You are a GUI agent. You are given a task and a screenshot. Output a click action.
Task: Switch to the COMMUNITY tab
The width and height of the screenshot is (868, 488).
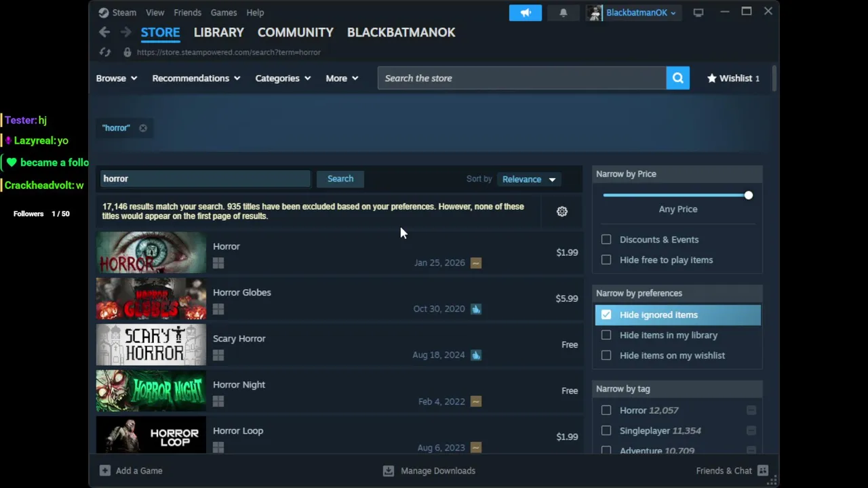(295, 32)
